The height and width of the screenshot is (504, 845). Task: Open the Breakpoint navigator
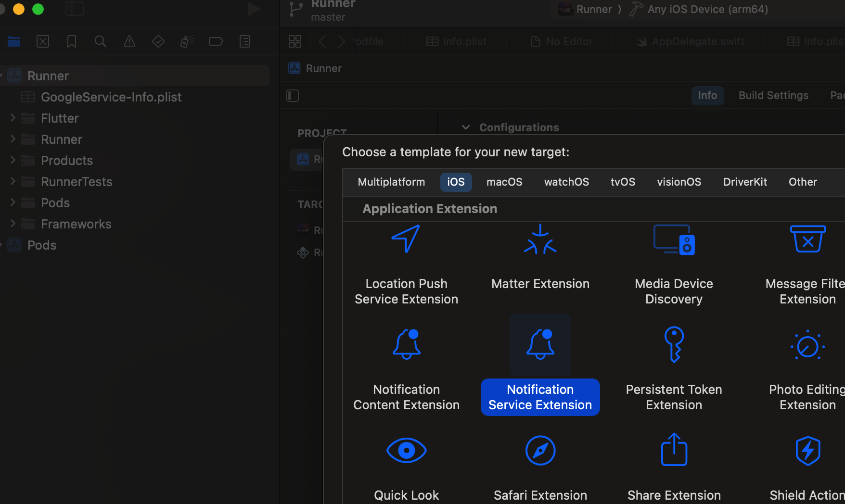[216, 42]
